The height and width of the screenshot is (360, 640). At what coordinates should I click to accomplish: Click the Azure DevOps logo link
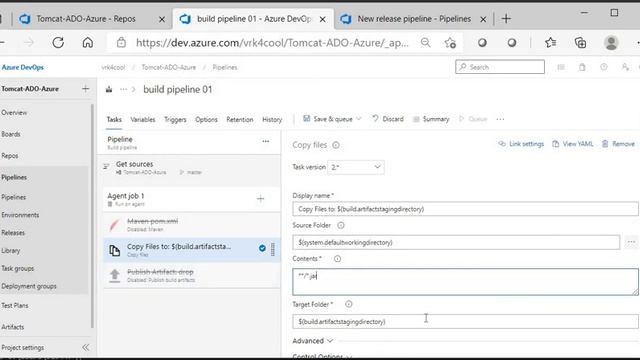point(22,67)
